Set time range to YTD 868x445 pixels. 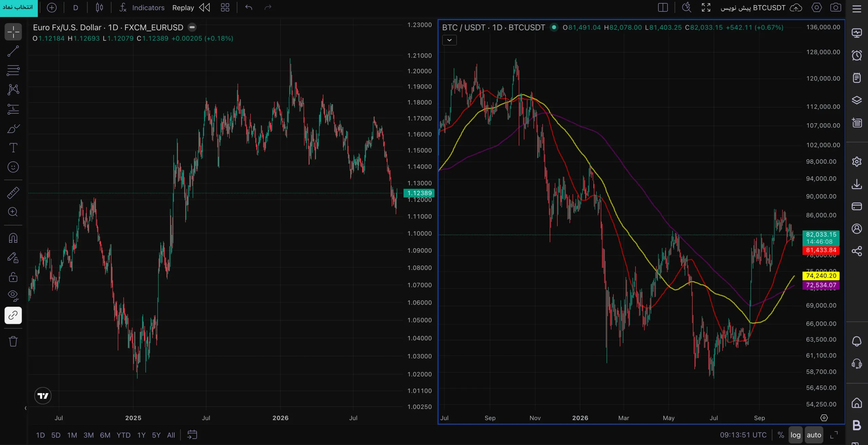point(123,435)
